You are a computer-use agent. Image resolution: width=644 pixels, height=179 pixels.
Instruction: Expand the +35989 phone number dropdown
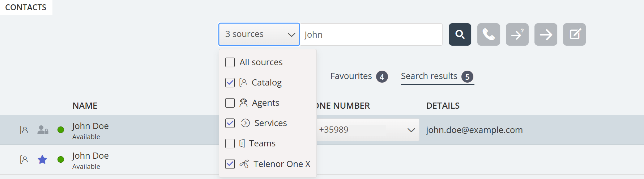coord(411,130)
